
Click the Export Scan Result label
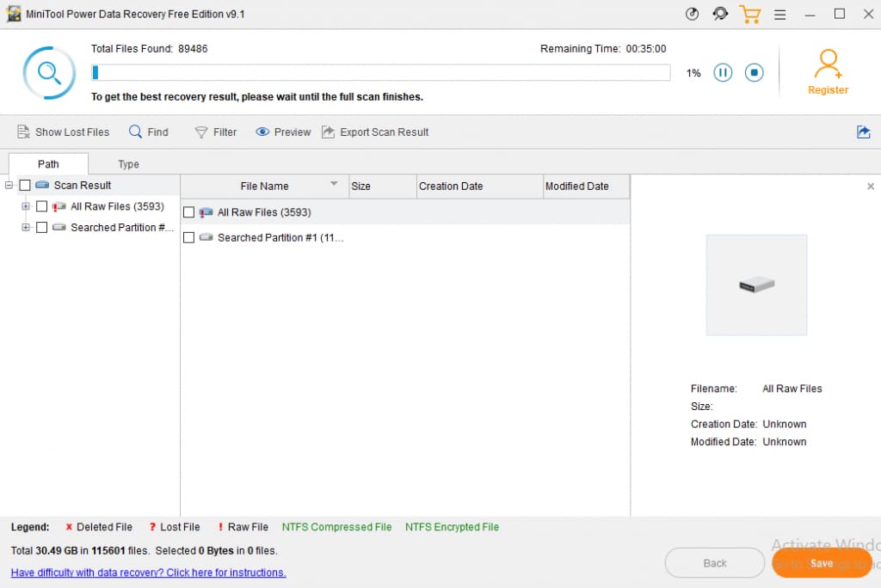click(385, 132)
